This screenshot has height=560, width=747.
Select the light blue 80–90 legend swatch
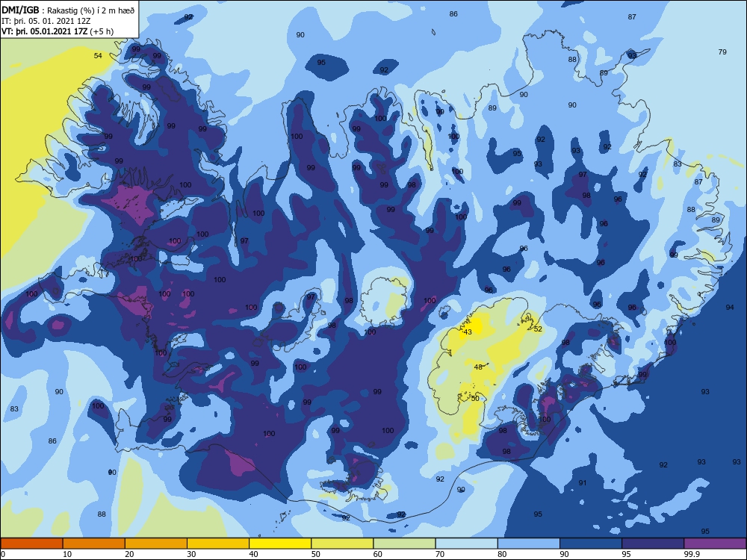[529, 544]
